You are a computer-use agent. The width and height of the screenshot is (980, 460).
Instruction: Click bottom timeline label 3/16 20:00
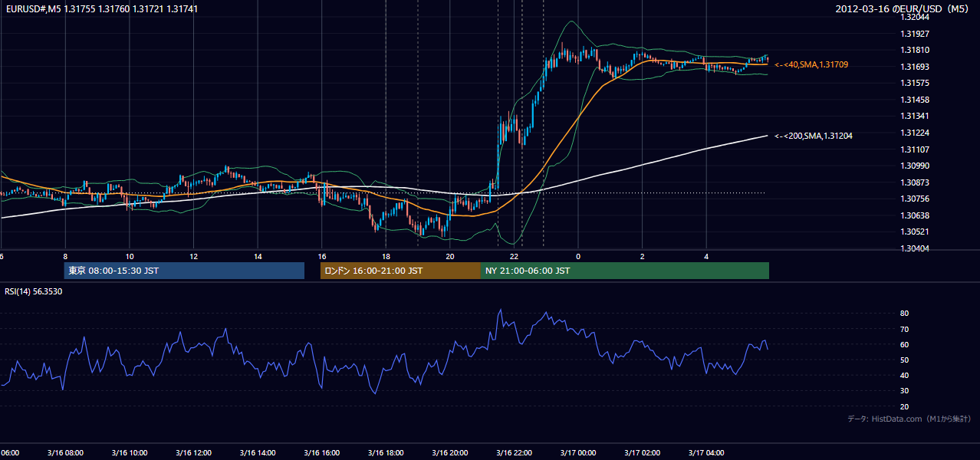449,453
